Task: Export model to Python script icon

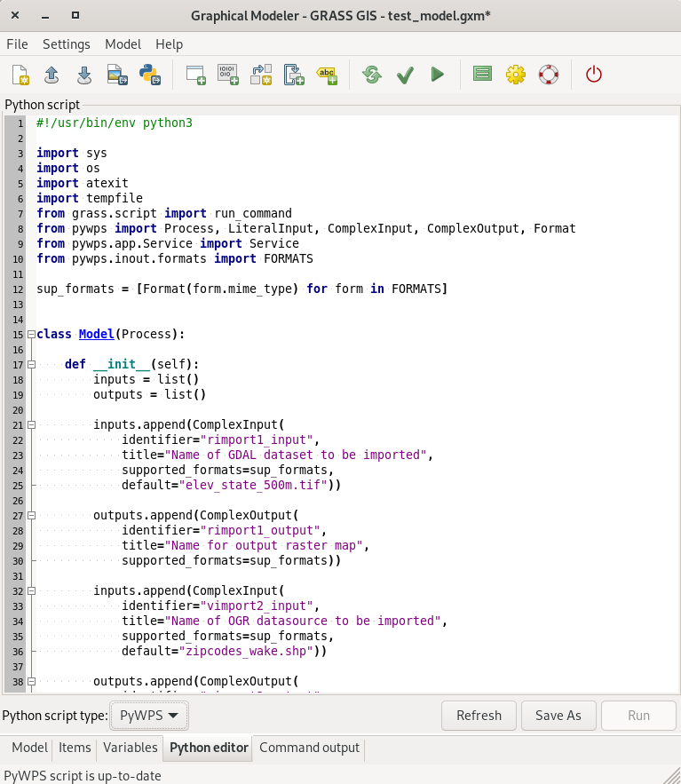Action: 150,75
